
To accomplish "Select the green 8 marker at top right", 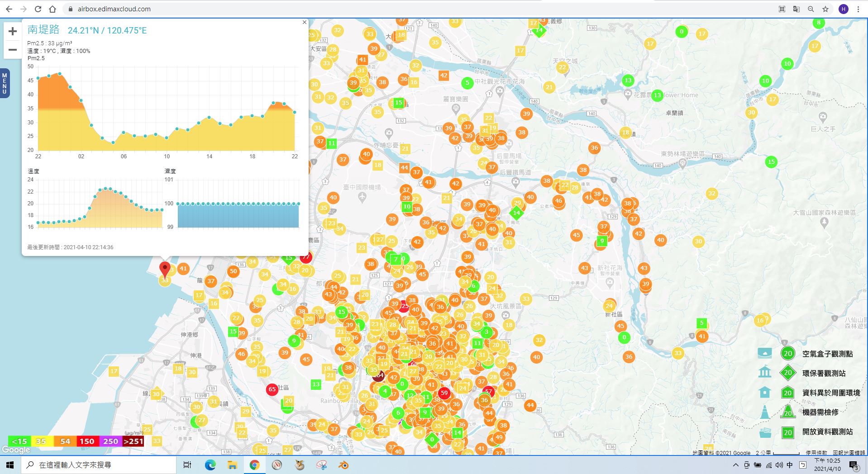I will (x=818, y=23).
